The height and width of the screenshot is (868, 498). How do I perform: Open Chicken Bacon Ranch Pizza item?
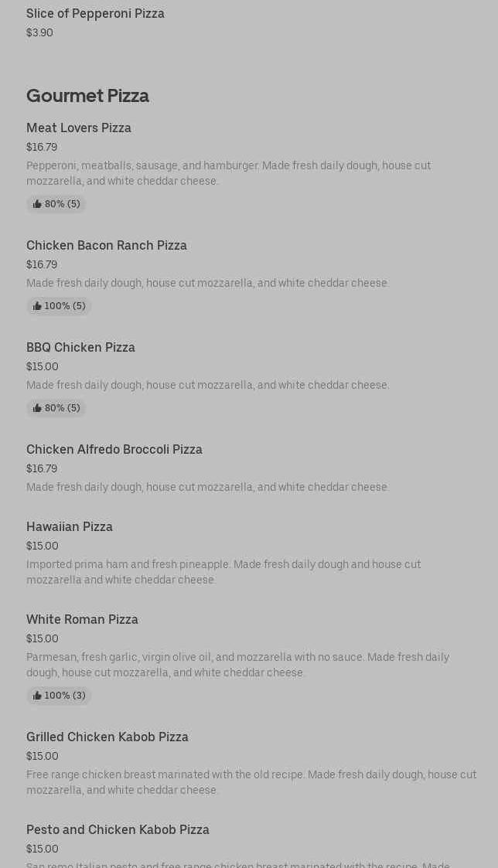[107, 245]
